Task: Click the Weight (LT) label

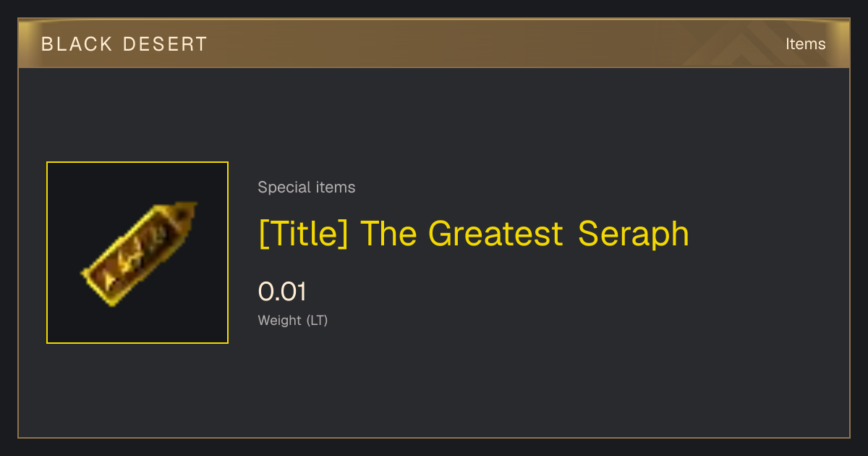Action: [x=293, y=320]
